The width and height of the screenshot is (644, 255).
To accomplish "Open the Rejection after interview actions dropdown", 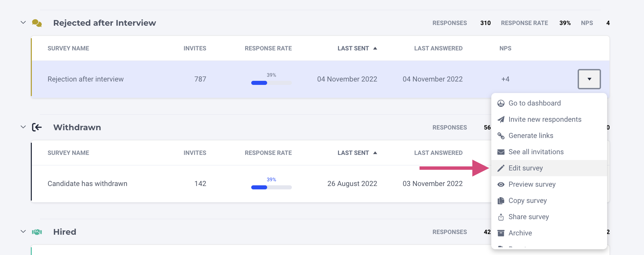I will (589, 79).
